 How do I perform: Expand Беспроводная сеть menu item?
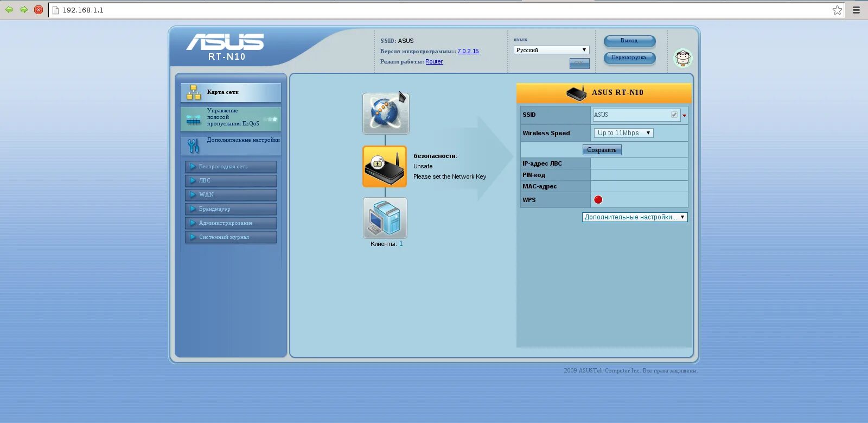[231, 167]
